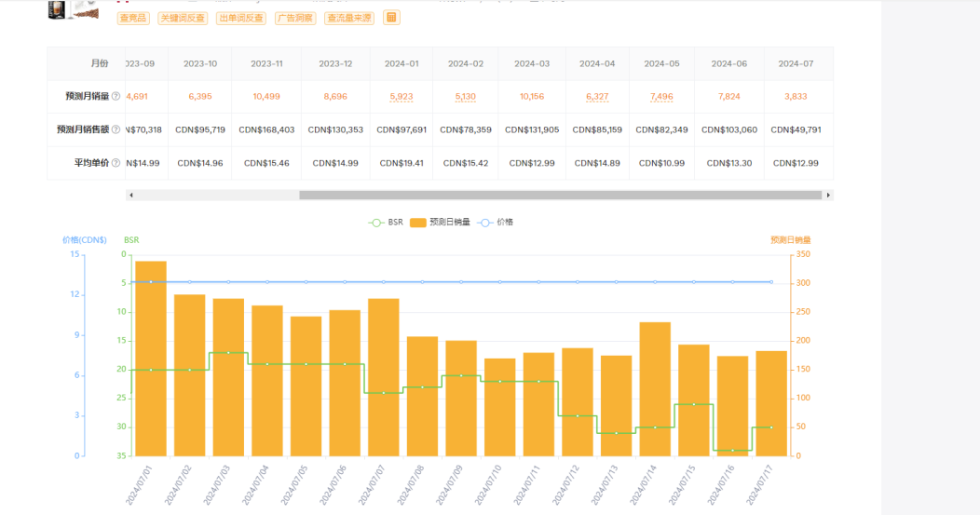Click the 关键词反查 button
The height and width of the screenshot is (515, 980).
tap(183, 18)
